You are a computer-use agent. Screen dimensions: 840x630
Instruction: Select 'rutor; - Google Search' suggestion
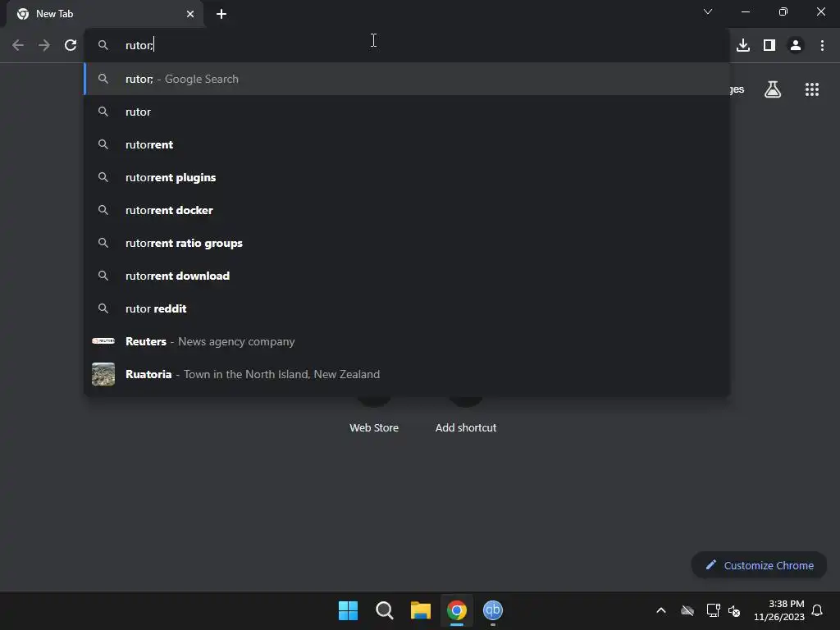click(407, 79)
